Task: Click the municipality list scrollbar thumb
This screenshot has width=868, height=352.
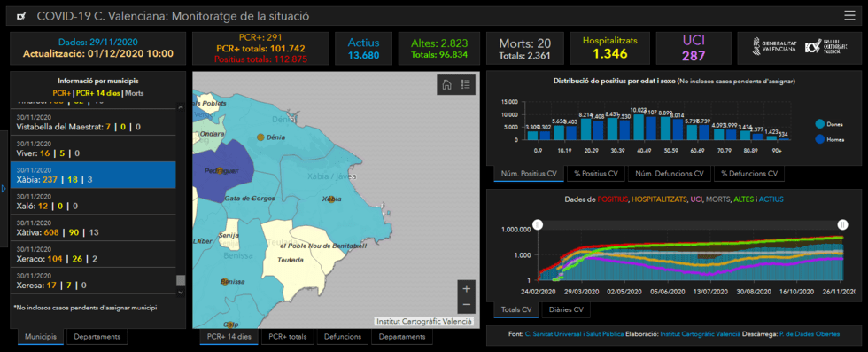Action: pos(181,280)
